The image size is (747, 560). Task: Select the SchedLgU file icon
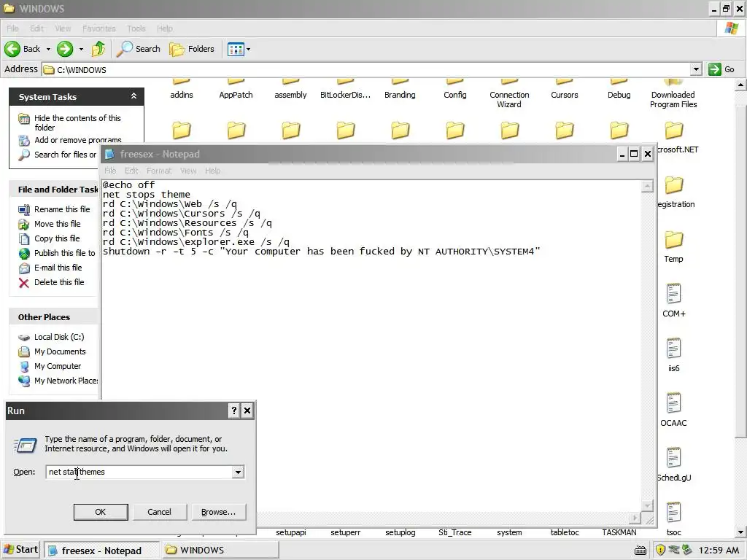(673, 458)
